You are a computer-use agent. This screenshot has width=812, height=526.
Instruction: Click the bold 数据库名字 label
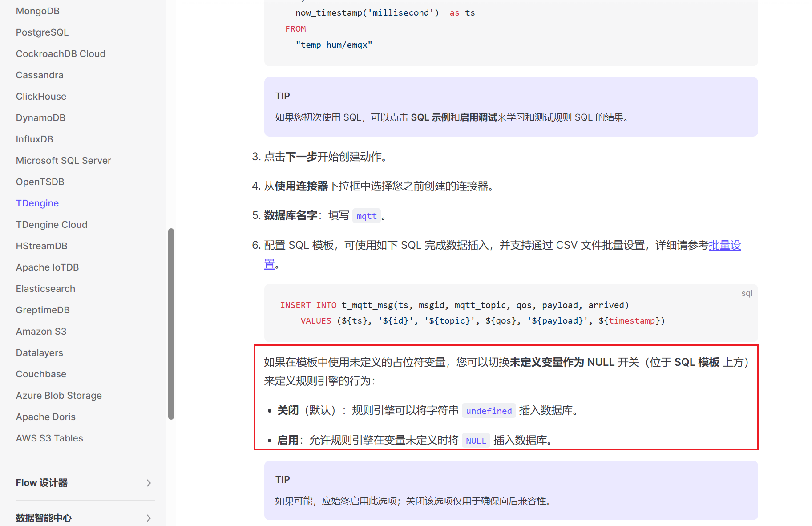tap(291, 215)
